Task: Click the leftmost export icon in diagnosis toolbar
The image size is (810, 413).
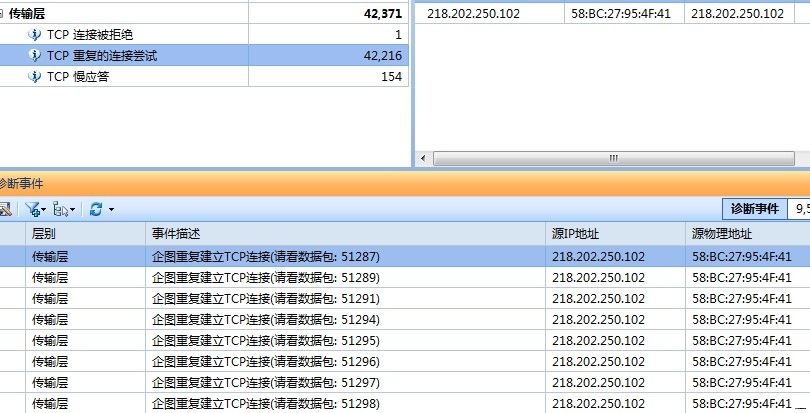Action: [x=5, y=209]
